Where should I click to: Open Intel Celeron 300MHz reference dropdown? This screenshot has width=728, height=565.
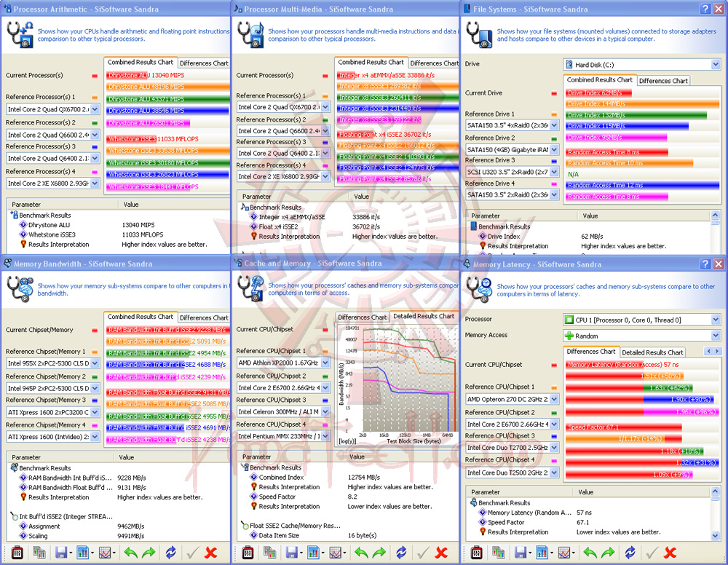click(x=325, y=411)
